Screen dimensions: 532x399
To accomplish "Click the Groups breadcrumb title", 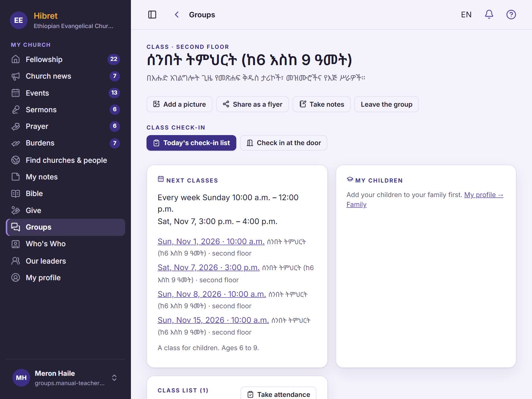I will 202,15.
